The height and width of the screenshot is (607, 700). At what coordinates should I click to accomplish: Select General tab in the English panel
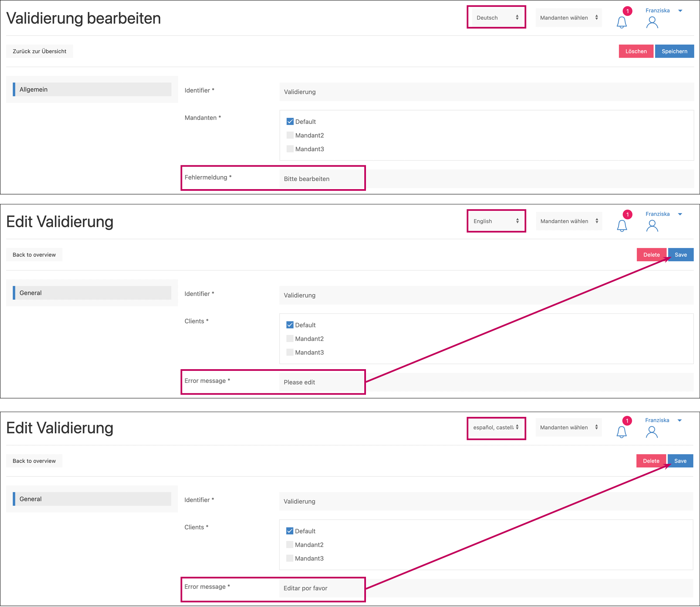(x=92, y=293)
